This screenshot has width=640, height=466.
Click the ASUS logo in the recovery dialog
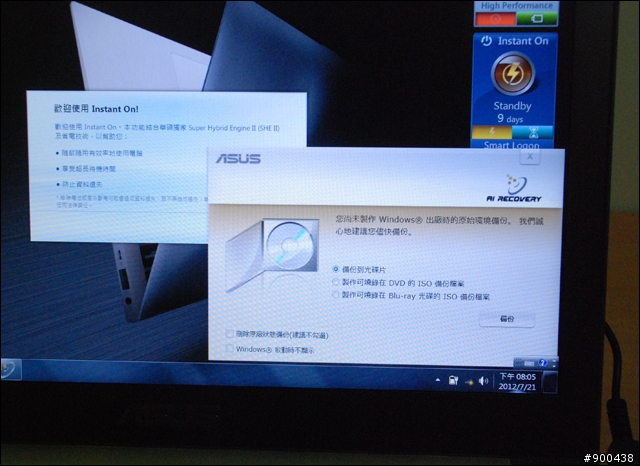(238, 159)
